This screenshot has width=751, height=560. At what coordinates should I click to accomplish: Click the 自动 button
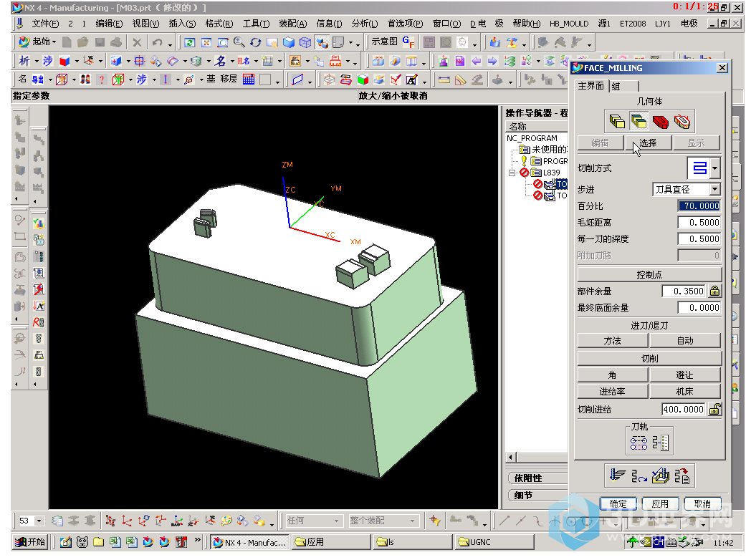(x=685, y=340)
